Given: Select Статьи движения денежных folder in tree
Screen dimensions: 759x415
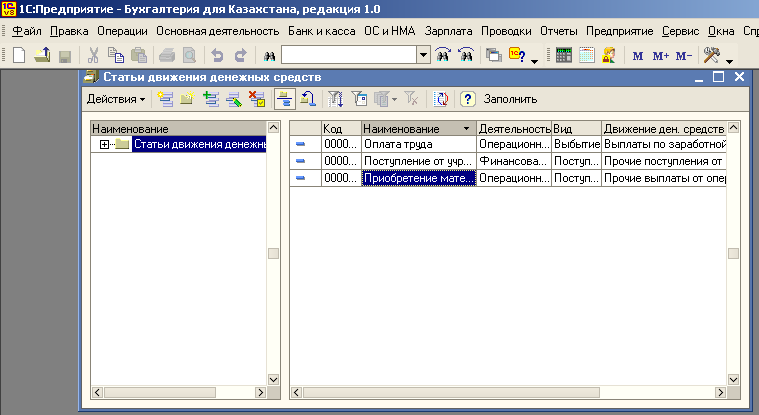Looking at the screenshot, I should pyautogui.click(x=199, y=144).
